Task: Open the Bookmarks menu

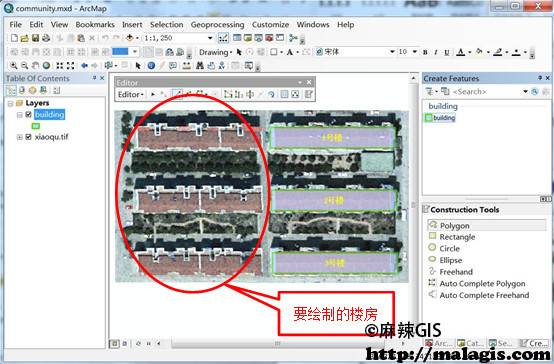Action: (95, 25)
